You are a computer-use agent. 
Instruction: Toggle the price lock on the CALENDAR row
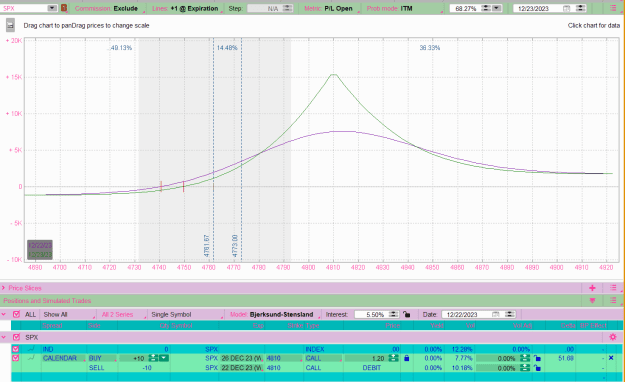pos(407,358)
